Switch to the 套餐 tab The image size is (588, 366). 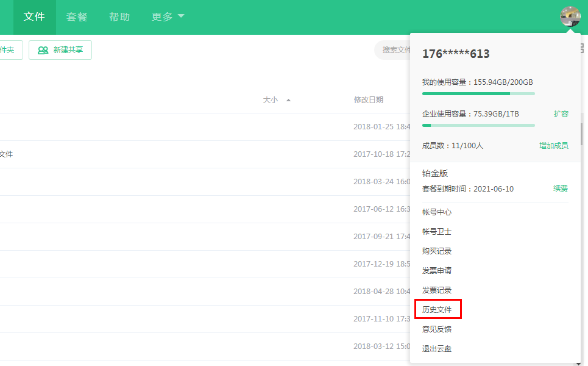76,16
